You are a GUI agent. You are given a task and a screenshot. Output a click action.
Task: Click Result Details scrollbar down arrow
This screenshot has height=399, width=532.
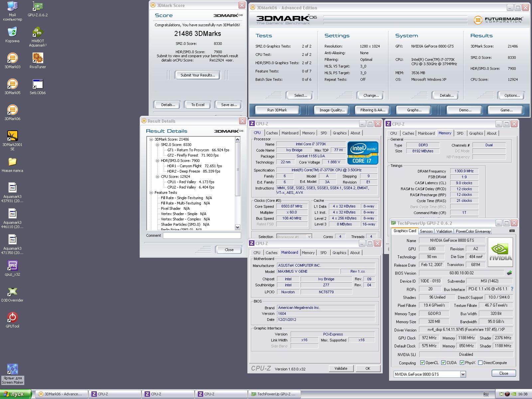tap(237, 227)
